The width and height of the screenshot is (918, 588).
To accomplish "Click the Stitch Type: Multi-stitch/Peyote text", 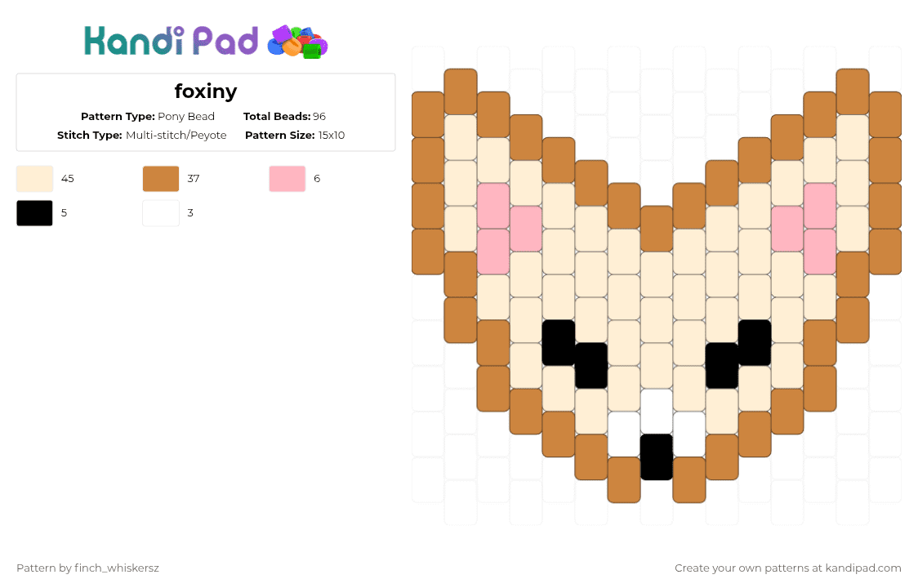I will point(141,136).
